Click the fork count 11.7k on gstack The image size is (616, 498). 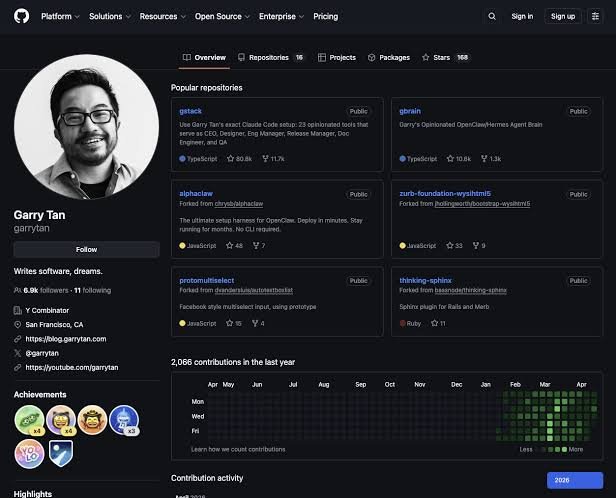[273, 159]
